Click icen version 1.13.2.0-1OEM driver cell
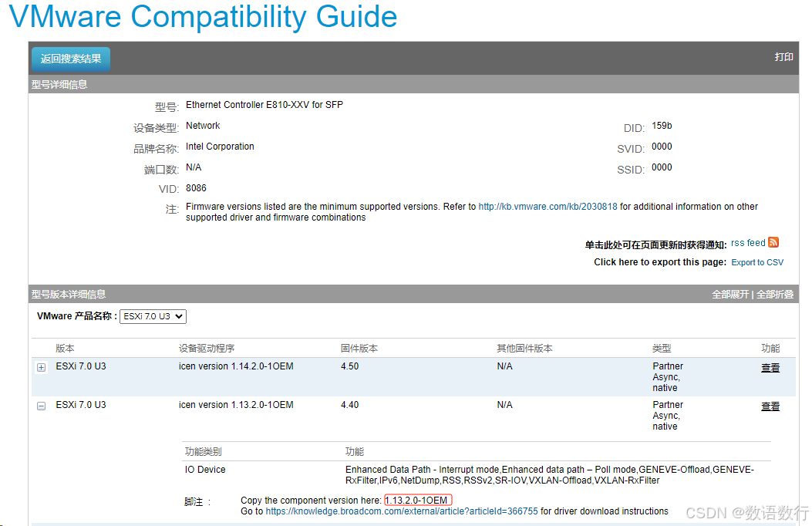This screenshot has width=812, height=526. click(x=236, y=405)
